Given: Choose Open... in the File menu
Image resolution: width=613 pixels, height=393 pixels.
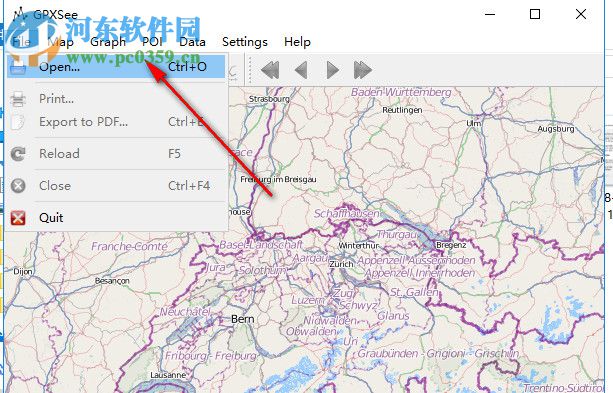Looking at the screenshot, I should coord(116,67).
